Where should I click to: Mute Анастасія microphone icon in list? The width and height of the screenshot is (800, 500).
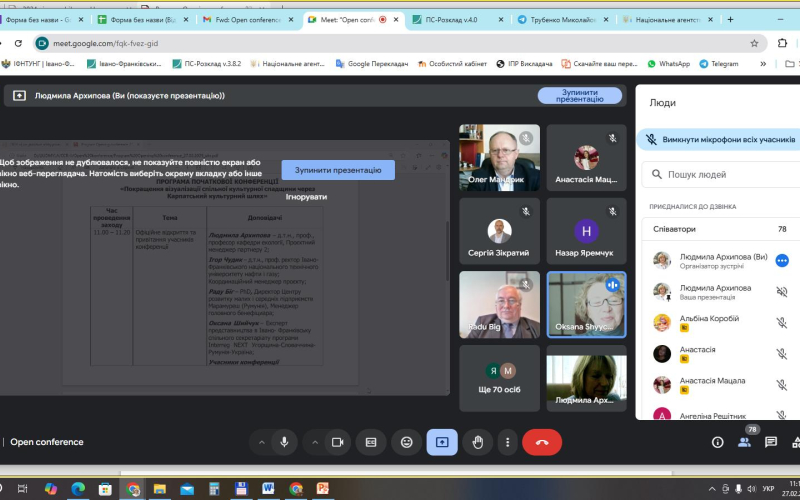coord(782,354)
